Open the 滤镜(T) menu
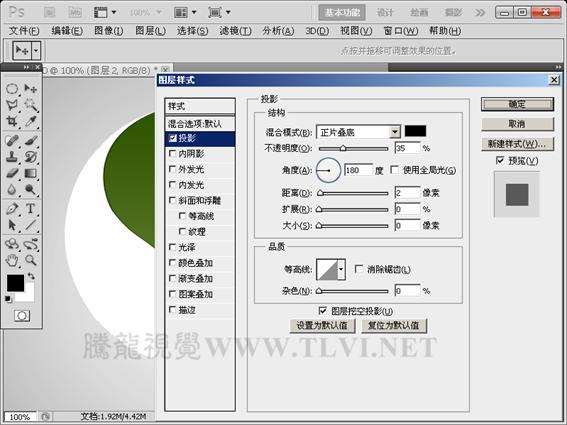Viewport: 567px width, 425px height. (235, 31)
